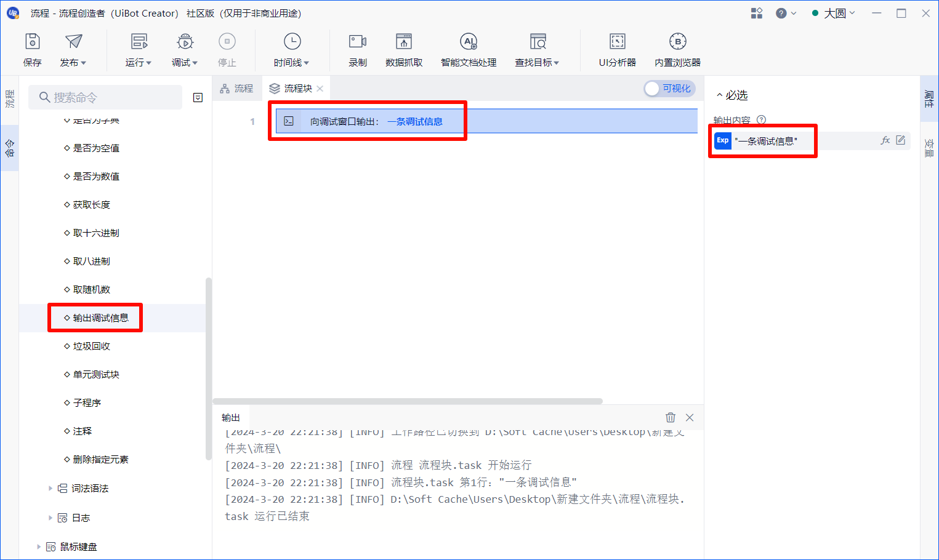Switch to the 流程 tab
The height and width of the screenshot is (560, 939).
pyautogui.click(x=237, y=89)
